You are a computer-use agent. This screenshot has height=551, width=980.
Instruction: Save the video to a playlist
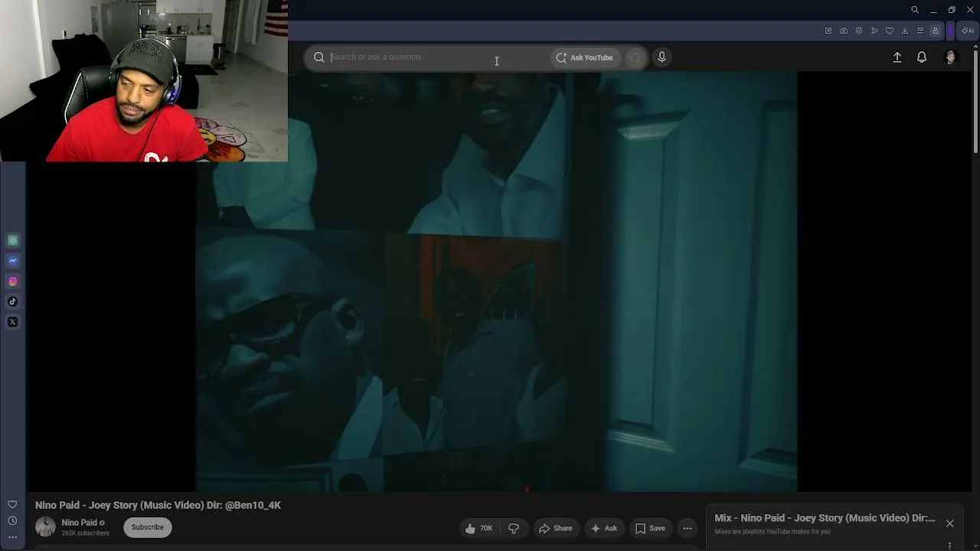[x=651, y=528]
